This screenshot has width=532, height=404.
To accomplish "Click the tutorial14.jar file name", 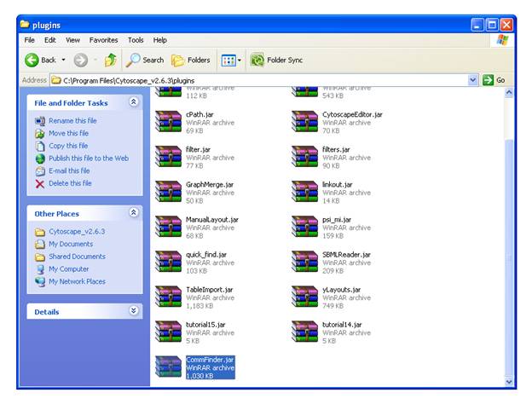I will (342, 325).
